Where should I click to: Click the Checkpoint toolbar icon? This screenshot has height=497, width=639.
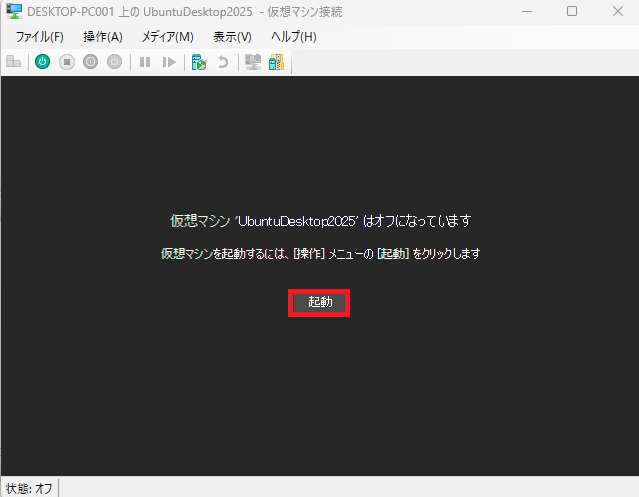[199, 62]
